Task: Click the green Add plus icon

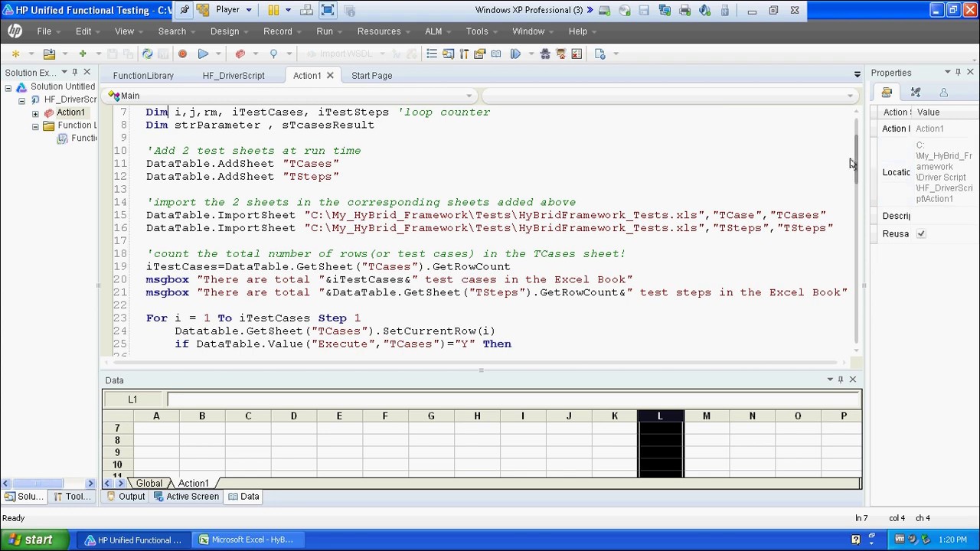Action: coord(82,54)
